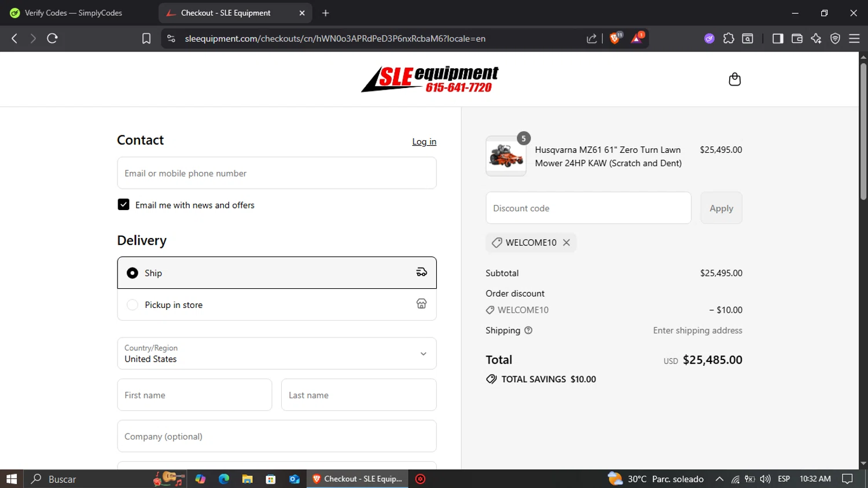
Task: Open the shopping bag cart icon
Action: [x=734, y=79]
